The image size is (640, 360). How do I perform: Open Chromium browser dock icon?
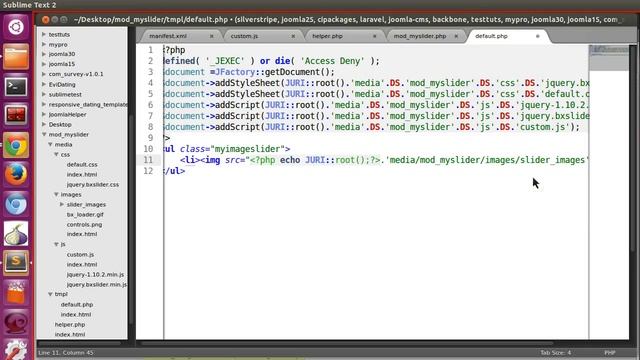click(16, 204)
